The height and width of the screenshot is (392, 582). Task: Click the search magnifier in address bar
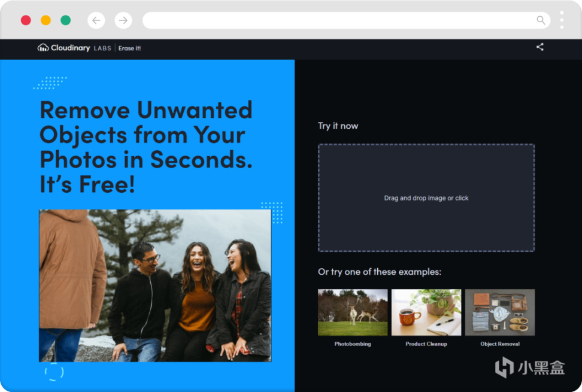541,20
